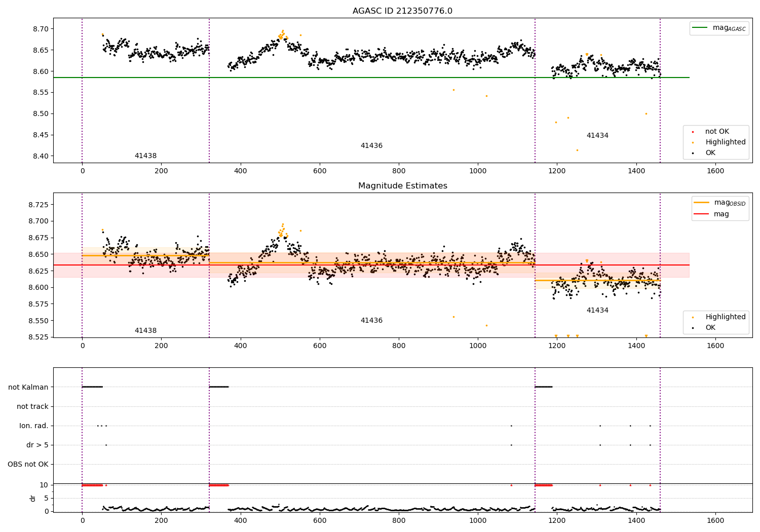
Task: Click the orange line swatch in middle legend
Action: pyautogui.click(x=701, y=203)
